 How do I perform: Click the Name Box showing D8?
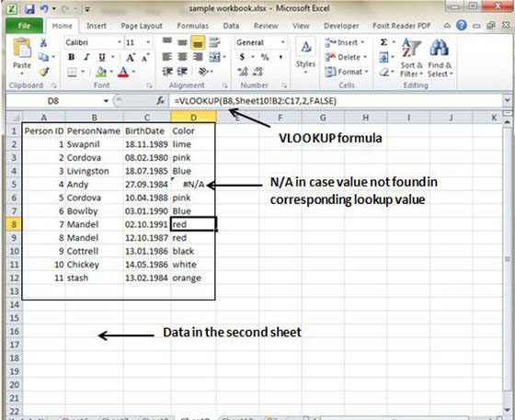[x=54, y=101]
